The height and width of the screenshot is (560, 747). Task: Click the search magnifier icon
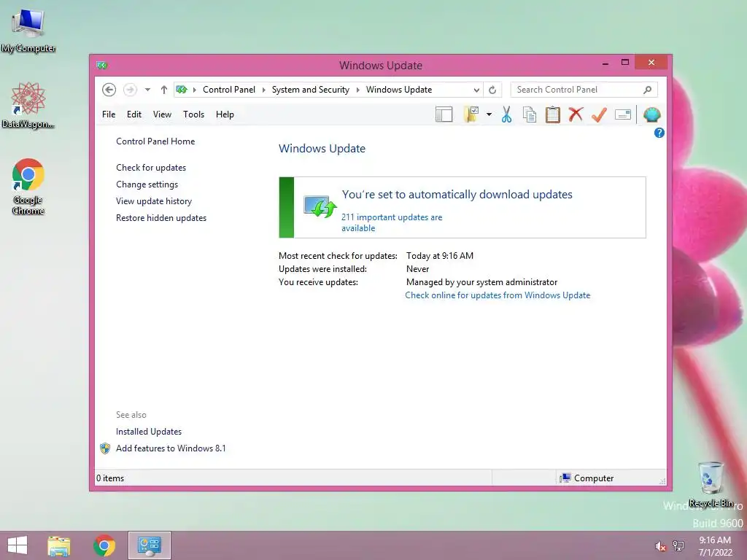point(648,90)
